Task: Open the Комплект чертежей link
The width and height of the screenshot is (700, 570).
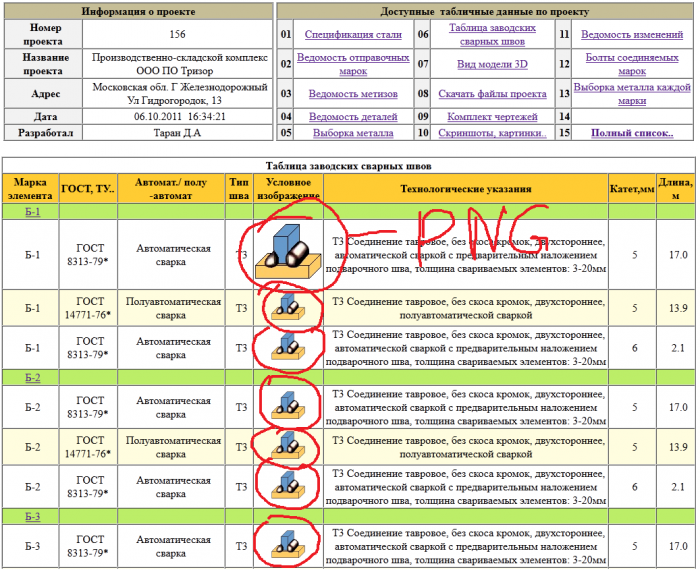Action: pyautogui.click(x=492, y=117)
